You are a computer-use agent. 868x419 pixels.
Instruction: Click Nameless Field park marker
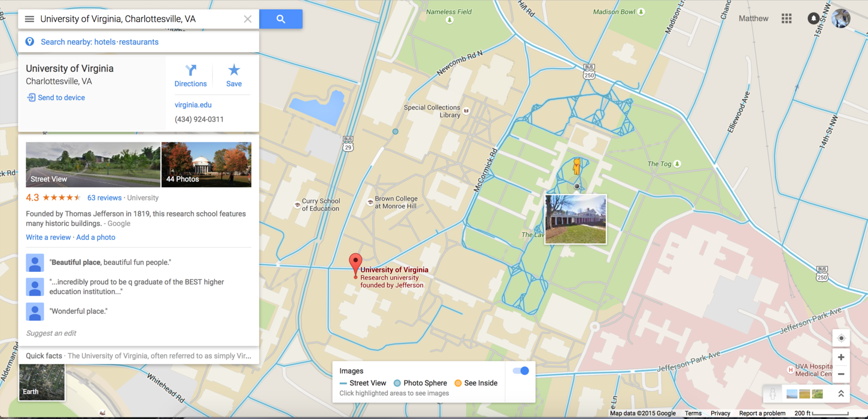click(449, 20)
